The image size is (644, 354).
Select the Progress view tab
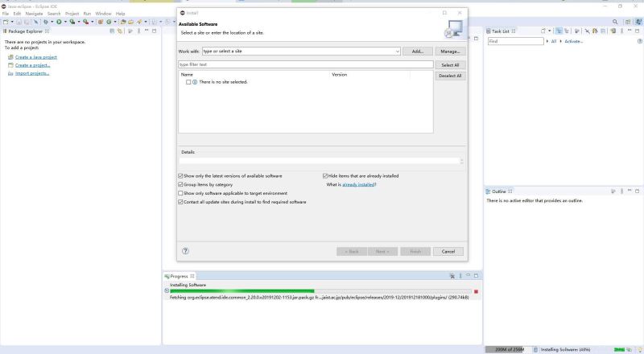[x=179, y=276]
